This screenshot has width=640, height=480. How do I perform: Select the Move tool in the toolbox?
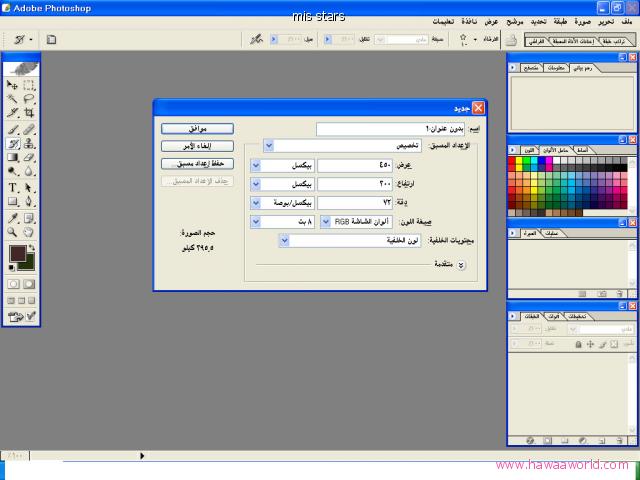13,86
